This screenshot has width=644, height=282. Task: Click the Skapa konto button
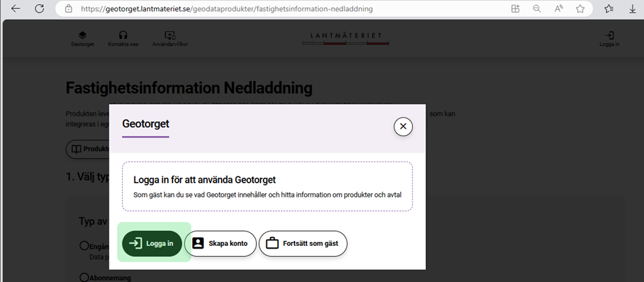click(x=220, y=243)
